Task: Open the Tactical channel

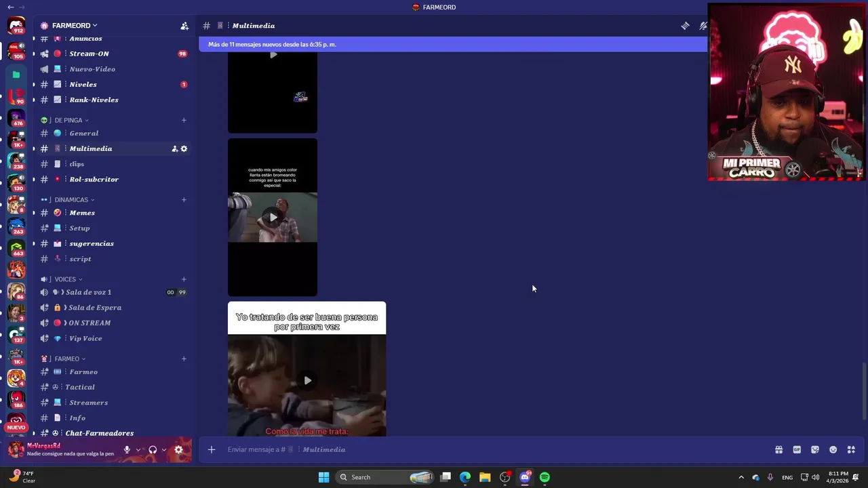Action: point(113,387)
